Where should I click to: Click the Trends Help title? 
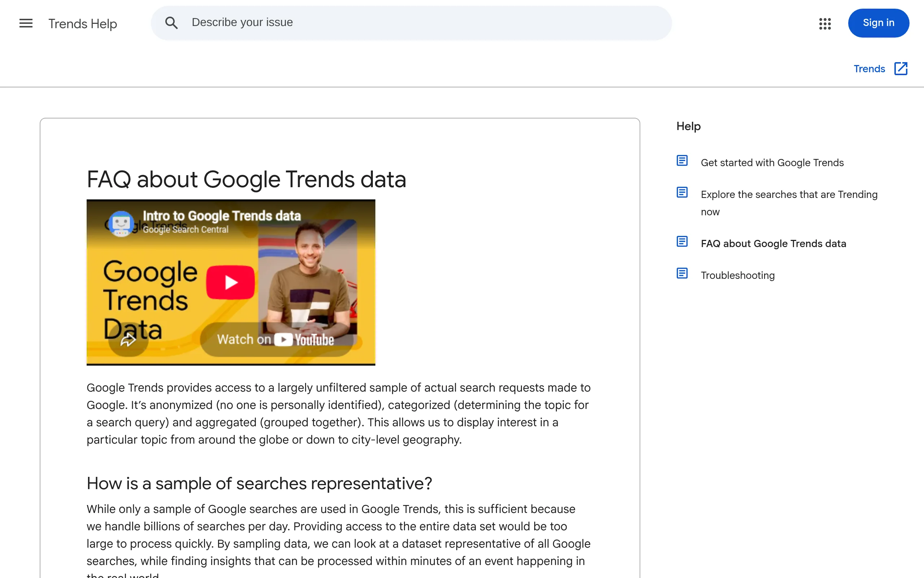82,24
